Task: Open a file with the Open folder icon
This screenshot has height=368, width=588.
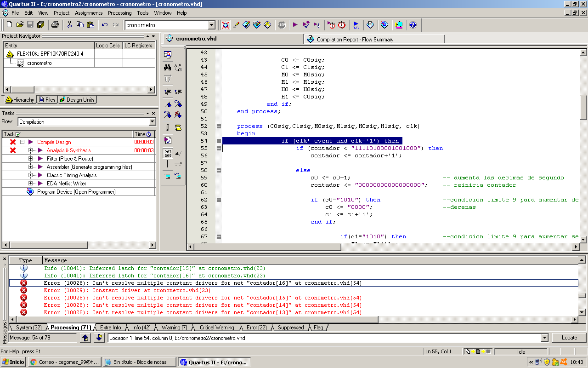Action: click(20, 25)
